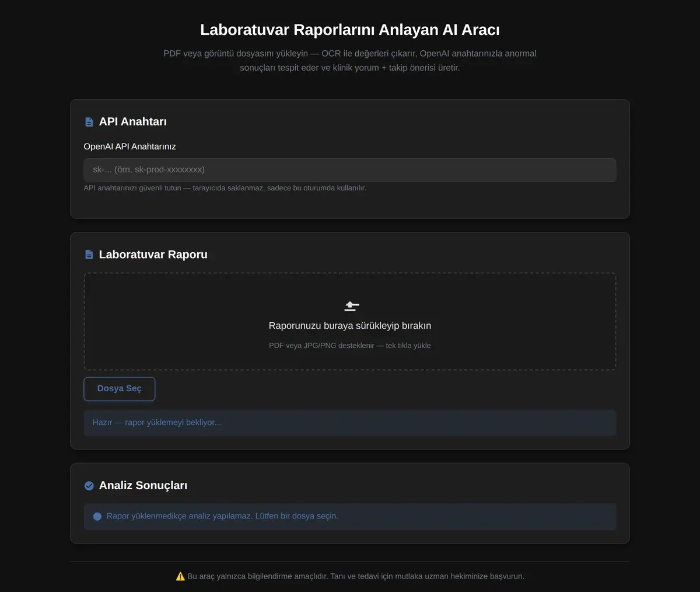Click the 'Laboratuvar Raporu' section heading
The image size is (700, 592).
[x=153, y=255]
